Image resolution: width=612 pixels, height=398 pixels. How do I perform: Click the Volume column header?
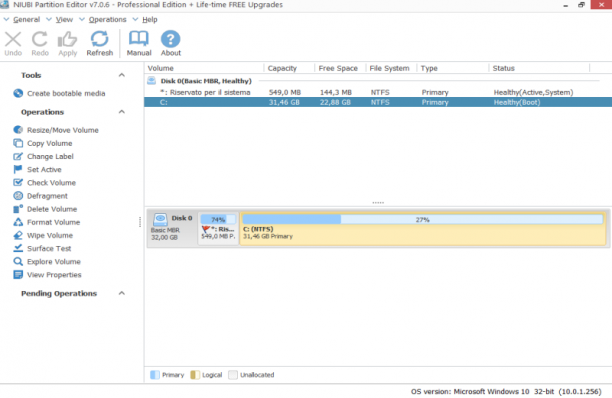[204, 68]
